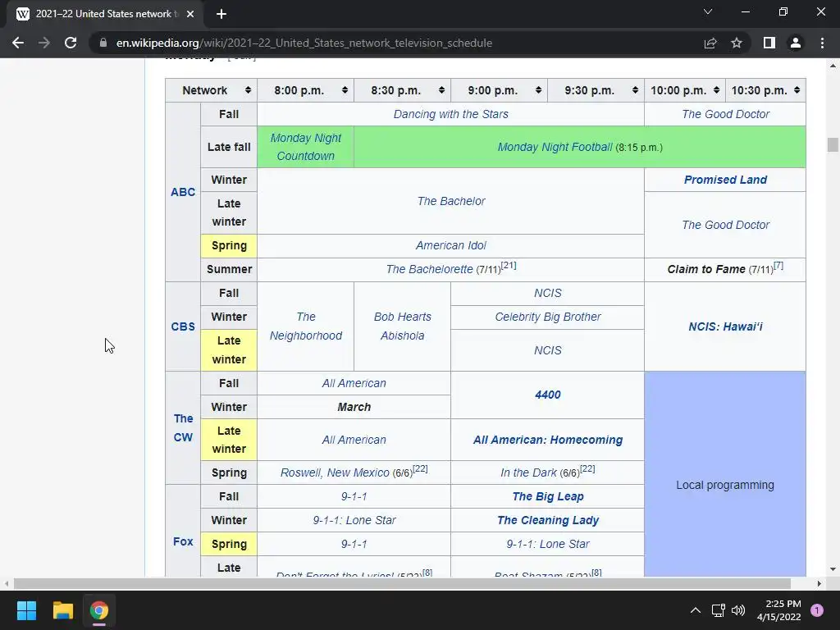Click the horizontal scrollbar thumb
Screen dimensions: 840x630
click(402, 583)
